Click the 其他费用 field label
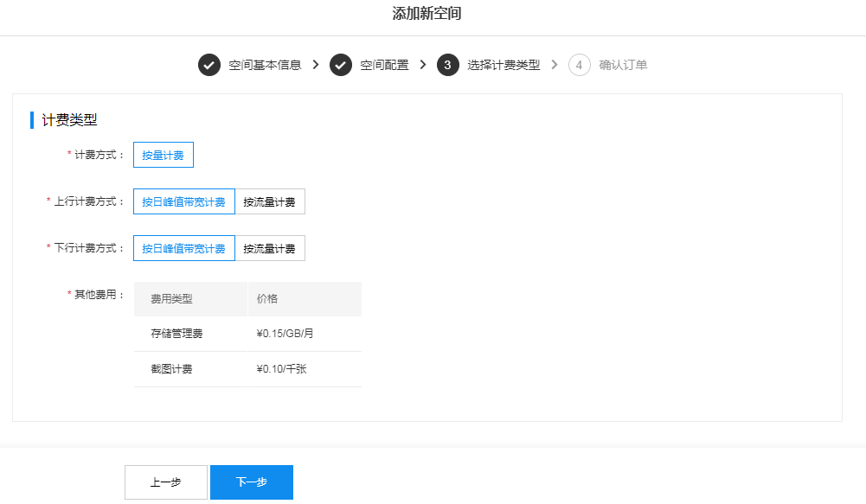The image size is (866, 504). (x=97, y=295)
